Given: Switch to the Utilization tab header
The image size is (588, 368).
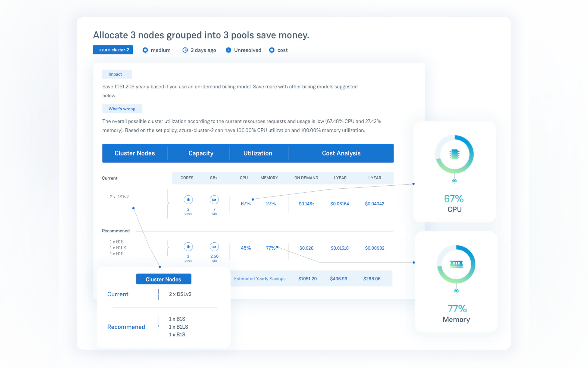Looking at the screenshot, I should [258, 153].
